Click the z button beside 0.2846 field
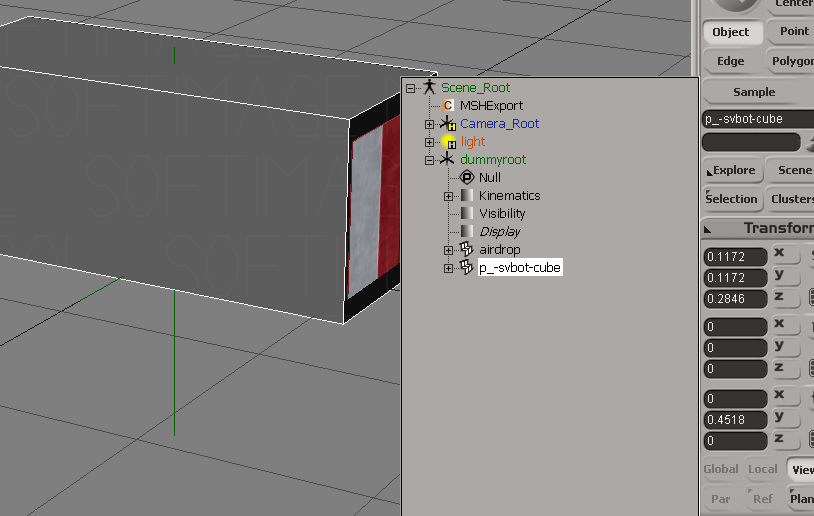The image size is (814, 516). point(785,297)
